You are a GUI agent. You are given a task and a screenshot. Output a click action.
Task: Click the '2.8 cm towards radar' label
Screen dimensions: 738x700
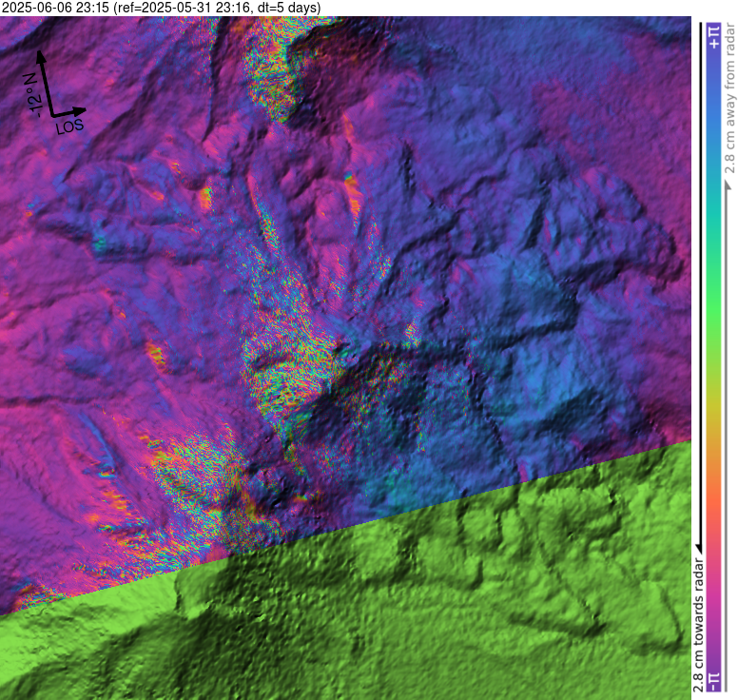(x=698, y=625)
